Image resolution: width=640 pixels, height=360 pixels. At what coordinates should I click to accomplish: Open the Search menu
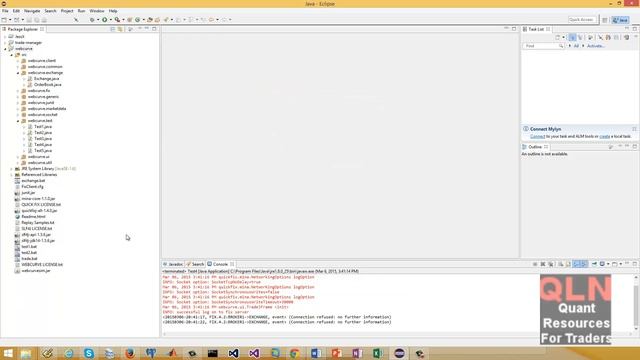pyautogui.click(x=50, y=11)
